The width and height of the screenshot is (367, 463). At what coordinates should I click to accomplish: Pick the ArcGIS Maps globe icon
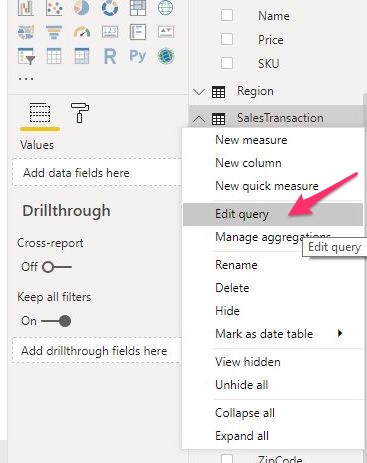point(166,56)
